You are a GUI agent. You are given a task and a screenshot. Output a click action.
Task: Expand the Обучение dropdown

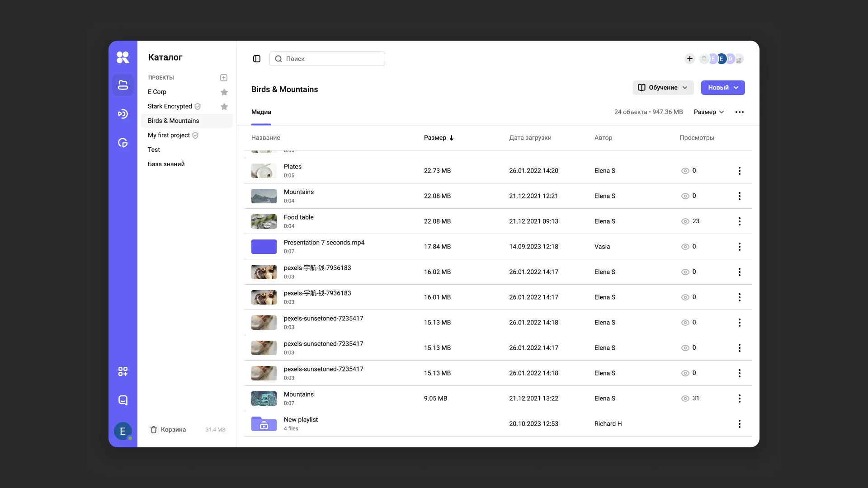pos(663,88)
